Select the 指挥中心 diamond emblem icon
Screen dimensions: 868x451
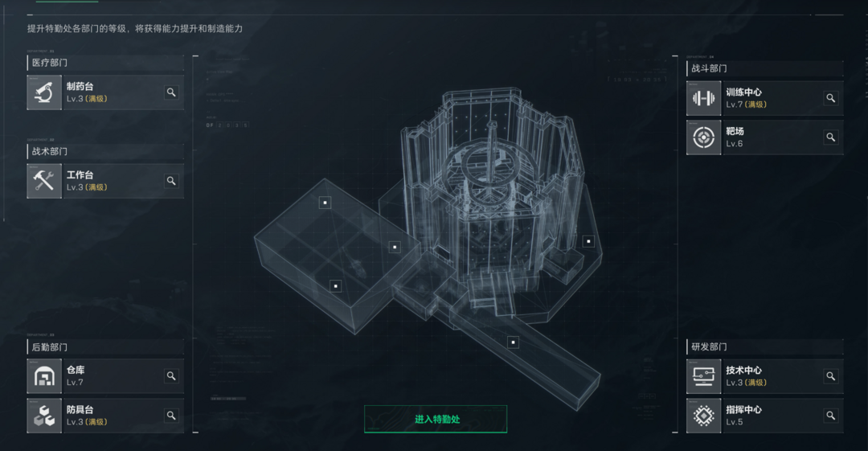coord(703,416)
